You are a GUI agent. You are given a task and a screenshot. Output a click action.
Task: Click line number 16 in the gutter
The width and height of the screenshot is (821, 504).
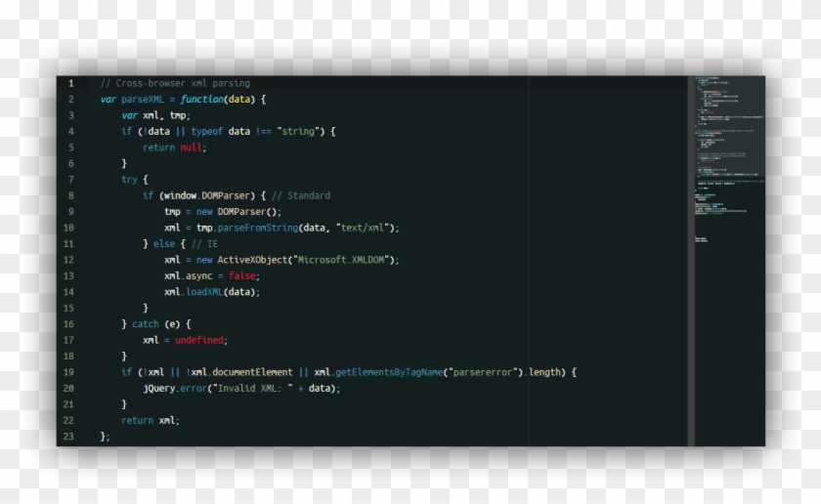click(68, 324)
